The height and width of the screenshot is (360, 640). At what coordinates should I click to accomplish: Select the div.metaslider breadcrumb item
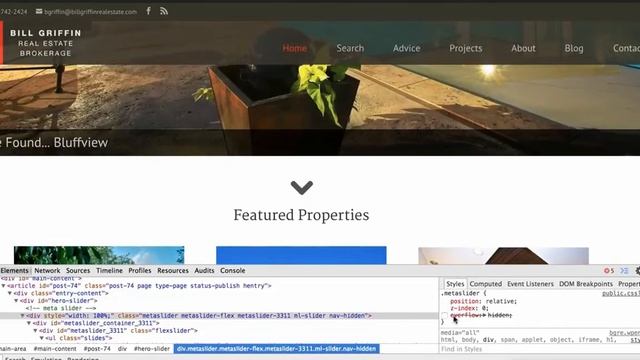[x=276, y=349]
